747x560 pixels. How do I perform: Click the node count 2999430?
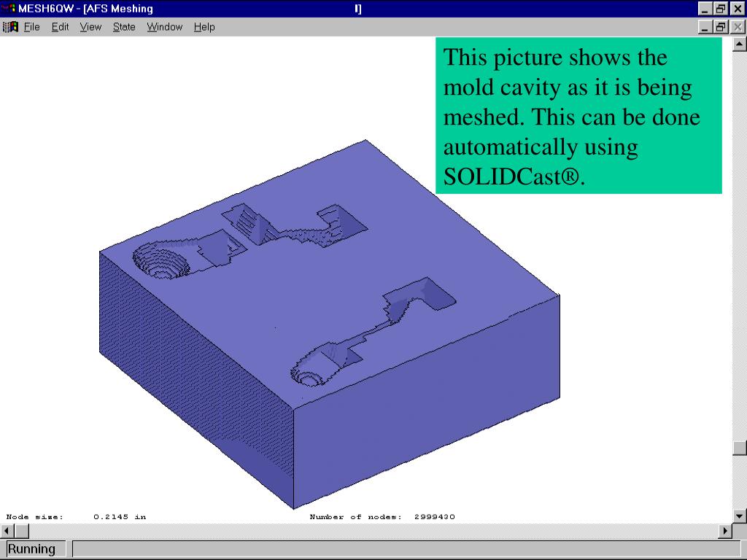coord(434,517)
